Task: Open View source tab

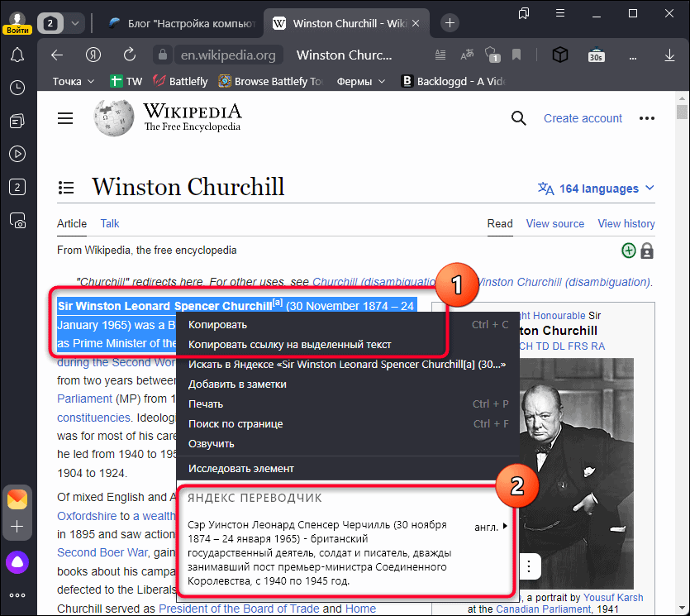Action: click(x=555, y=224)
